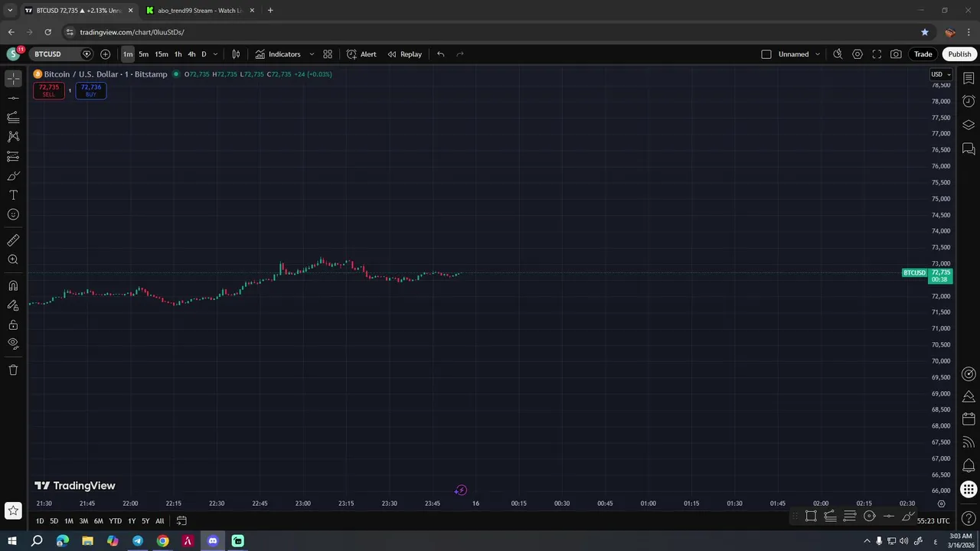
Task: Click the compare or add symbol plus
Action: (x=106, y=54)
